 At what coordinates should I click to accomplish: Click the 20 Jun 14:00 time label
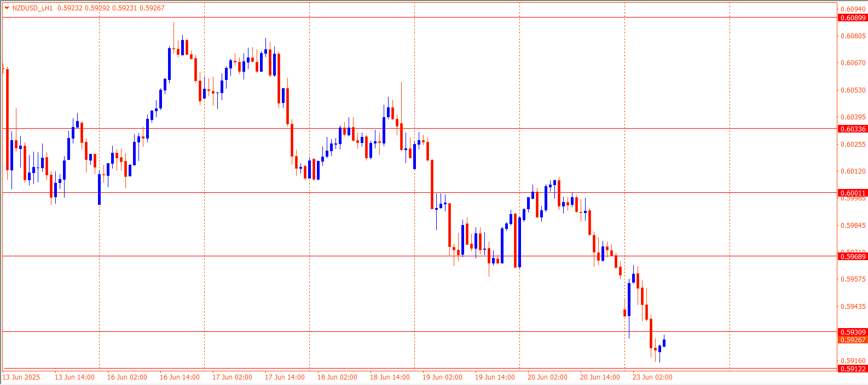click(x=600, y=377)
